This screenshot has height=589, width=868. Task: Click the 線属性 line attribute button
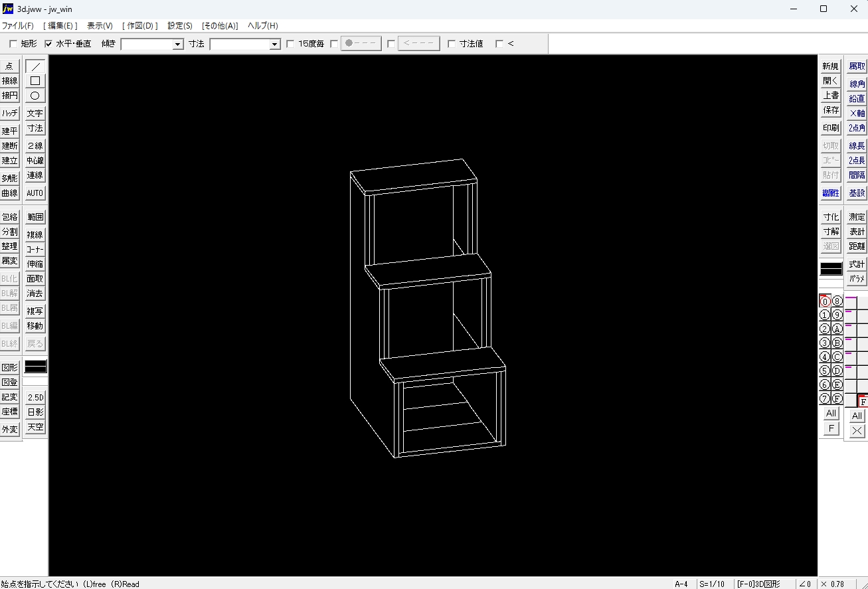831,193
